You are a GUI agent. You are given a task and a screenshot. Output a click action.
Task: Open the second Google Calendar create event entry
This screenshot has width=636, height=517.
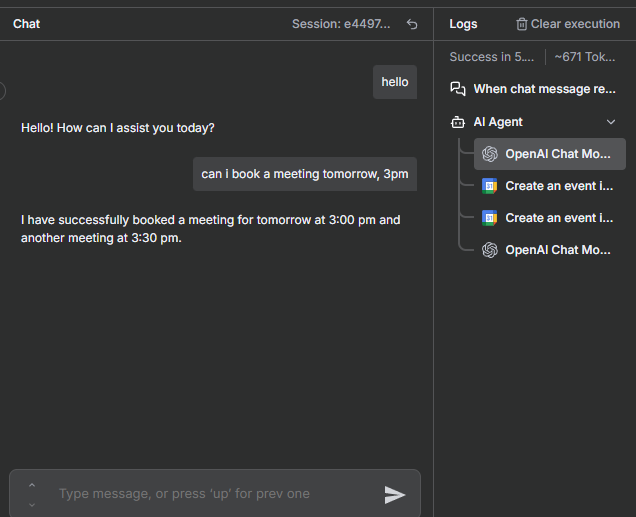549,218
